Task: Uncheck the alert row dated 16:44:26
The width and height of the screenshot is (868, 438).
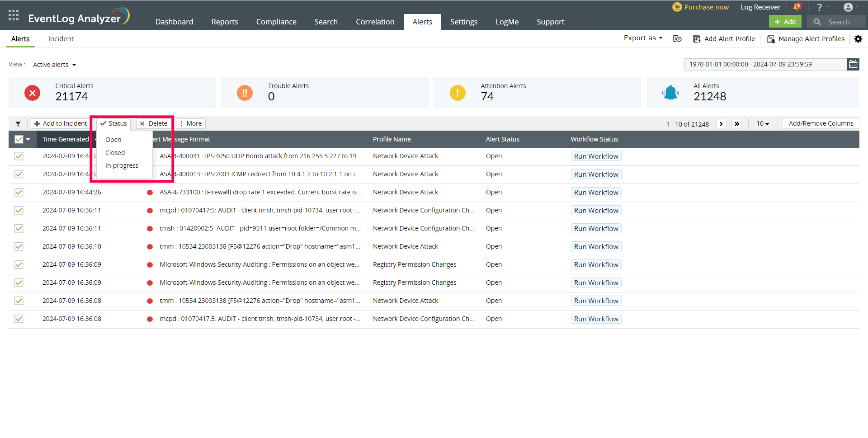Action: coord(19,192)
